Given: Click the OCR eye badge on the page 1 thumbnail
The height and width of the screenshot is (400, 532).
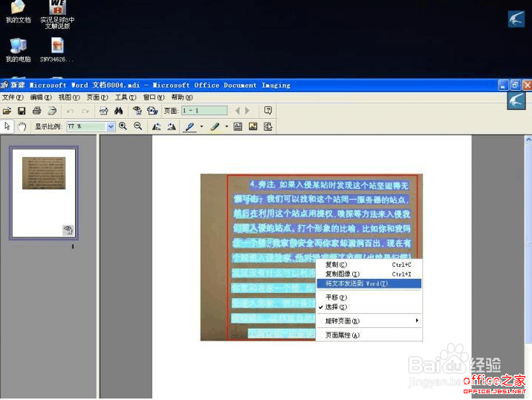Looking at the screenshot, I should coord(68,230).
